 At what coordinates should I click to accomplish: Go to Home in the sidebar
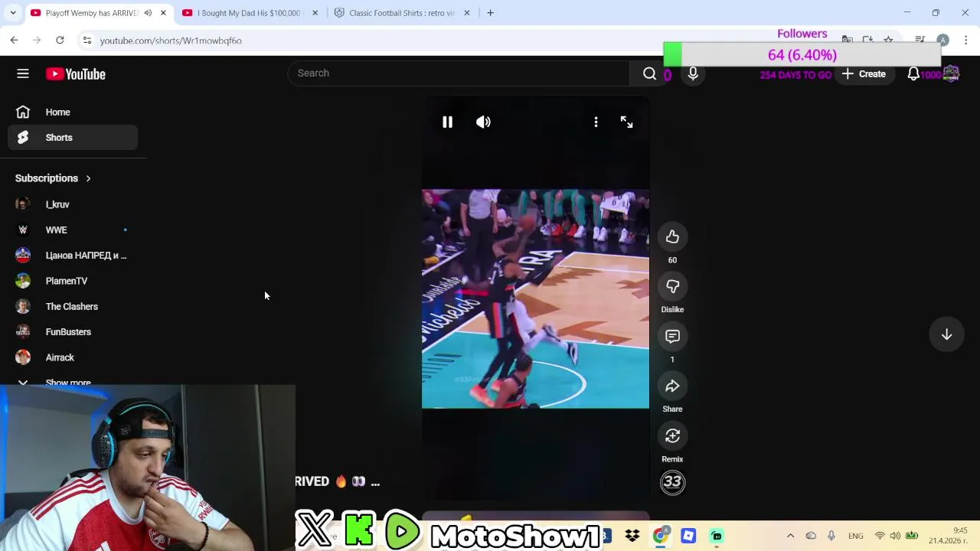73,112
